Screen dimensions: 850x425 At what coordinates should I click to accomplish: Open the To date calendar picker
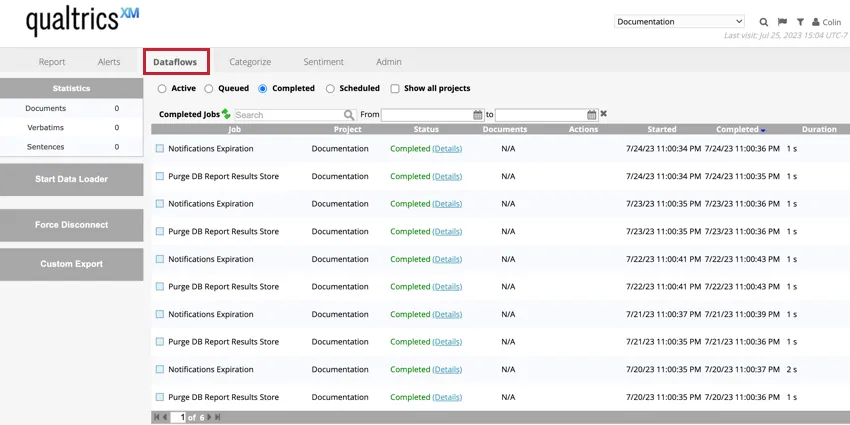click(x=592, y=115)
